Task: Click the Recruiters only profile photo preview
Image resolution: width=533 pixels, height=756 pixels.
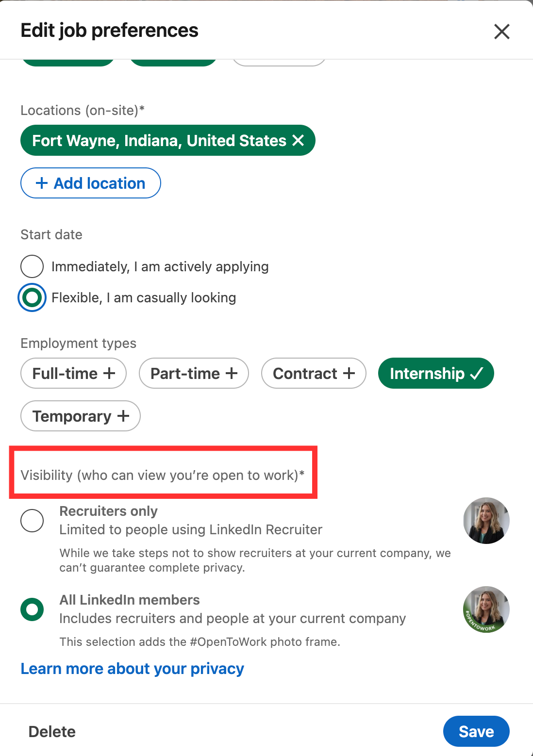Action: tap(486, 521)
